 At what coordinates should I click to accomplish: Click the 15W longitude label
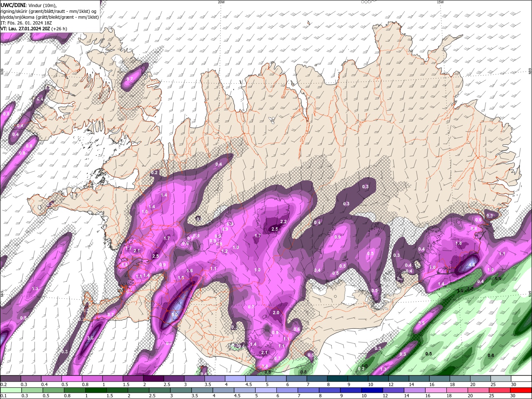tap(440, 2)
